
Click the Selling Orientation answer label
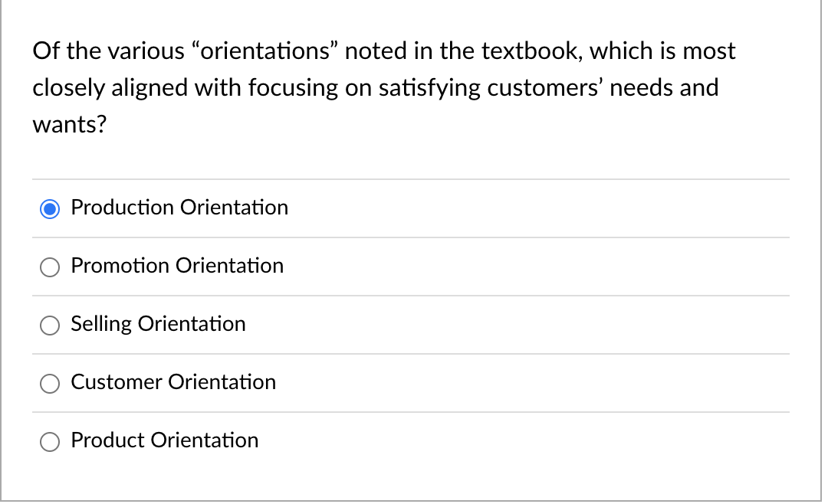158,324
